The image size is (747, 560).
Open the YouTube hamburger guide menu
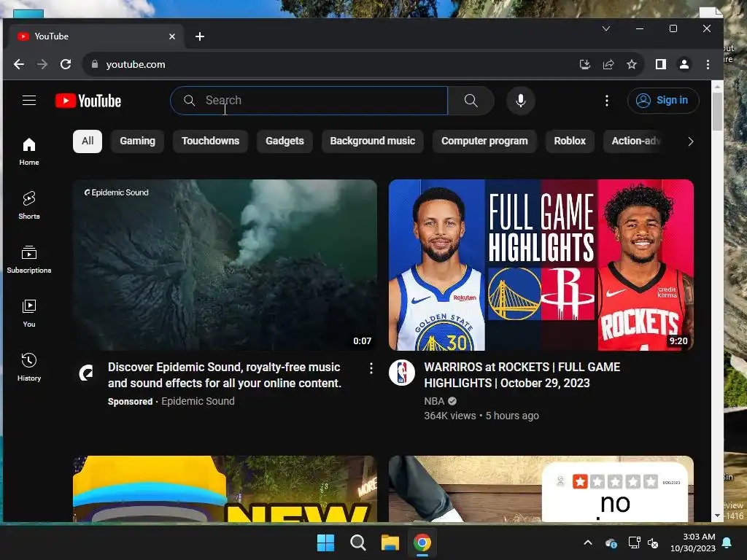pyautogui.click(x=29, y=101)
